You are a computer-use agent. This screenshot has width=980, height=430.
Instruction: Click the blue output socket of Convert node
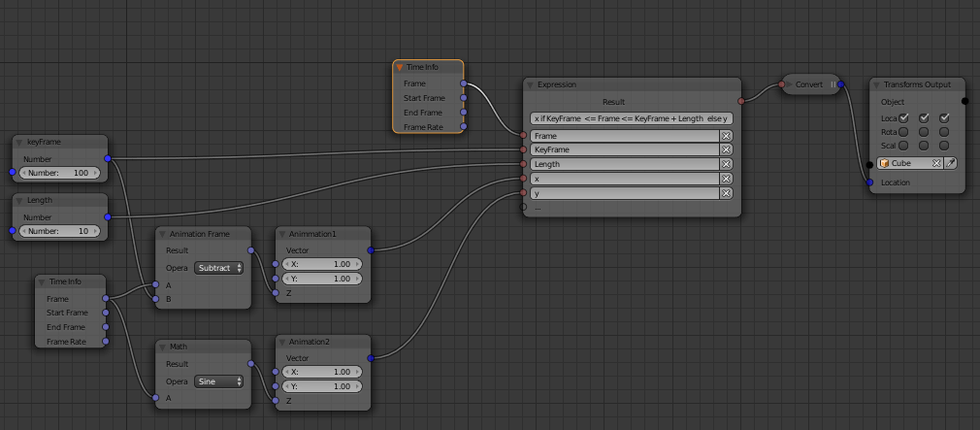coord(840,84)
